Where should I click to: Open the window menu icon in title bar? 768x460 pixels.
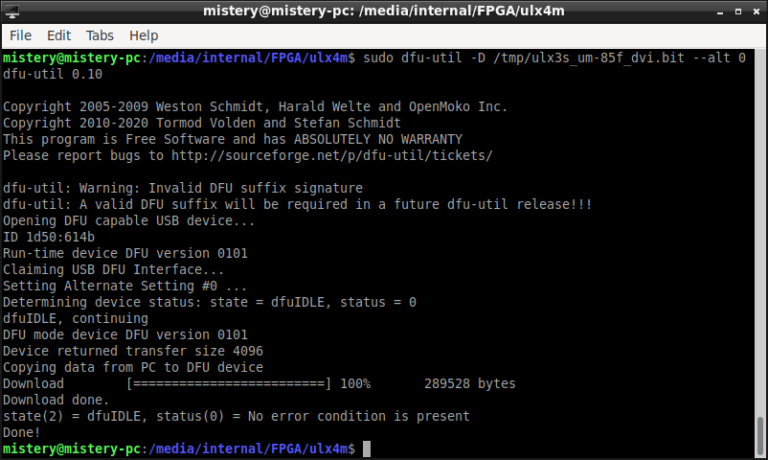tap(13, 11)
